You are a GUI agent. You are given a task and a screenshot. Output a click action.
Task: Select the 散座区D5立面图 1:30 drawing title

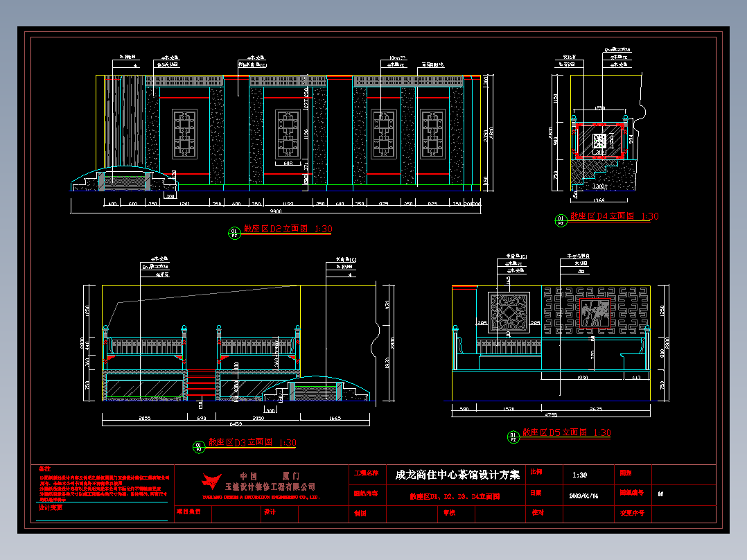tap(566, 432)
